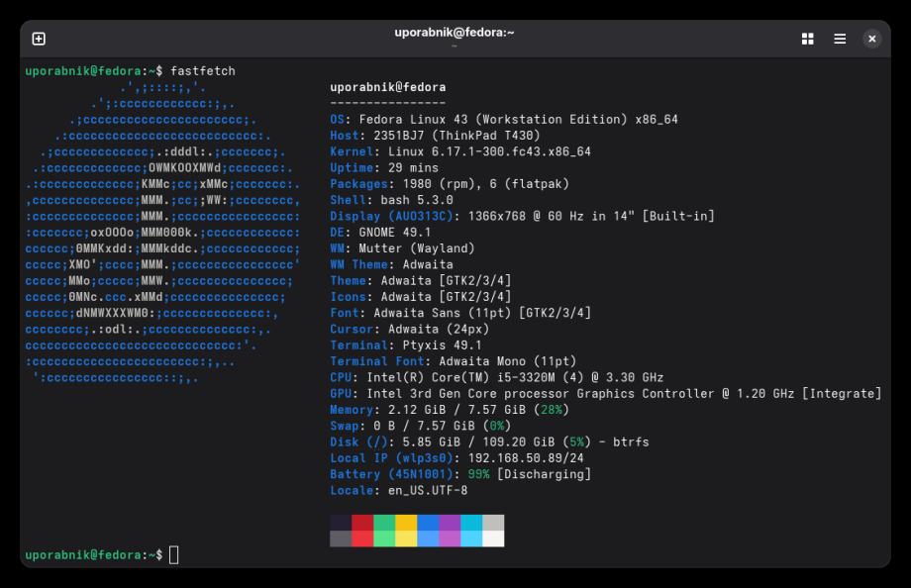Screen dimensions: 911x588
Task: Click the Host line ThinkPad T430
Action: tap(435, 136)
